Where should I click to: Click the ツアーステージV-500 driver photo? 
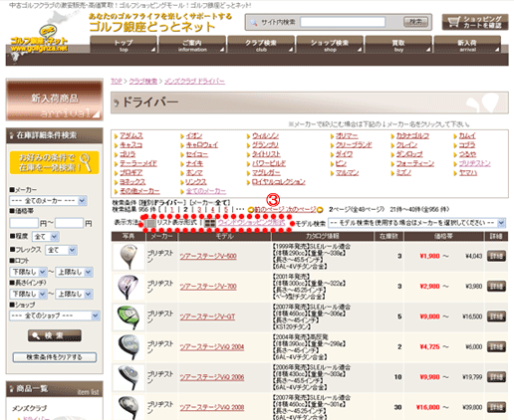[128, 257]
